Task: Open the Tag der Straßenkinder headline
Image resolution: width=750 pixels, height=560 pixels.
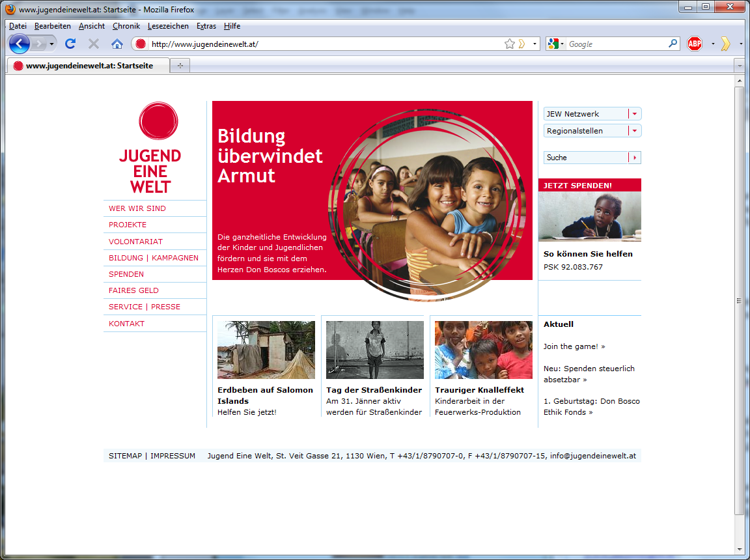Action: coord(374,390)
